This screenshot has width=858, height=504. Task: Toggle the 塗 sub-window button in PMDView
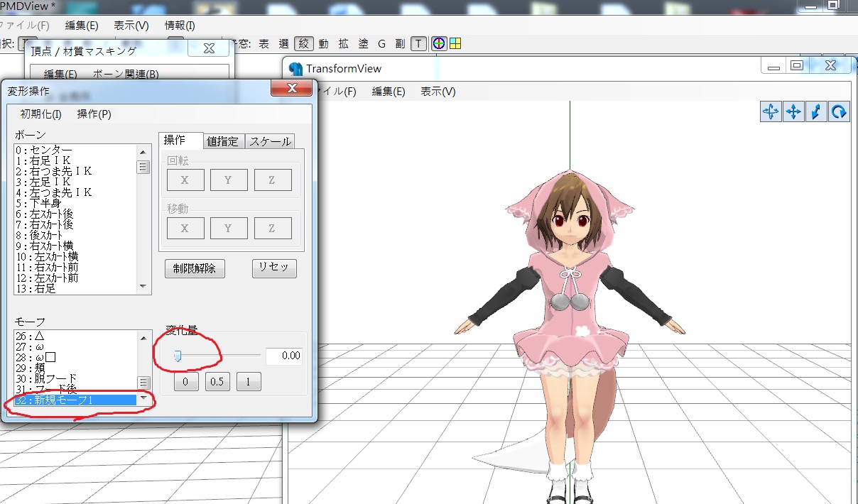[363, 43]
